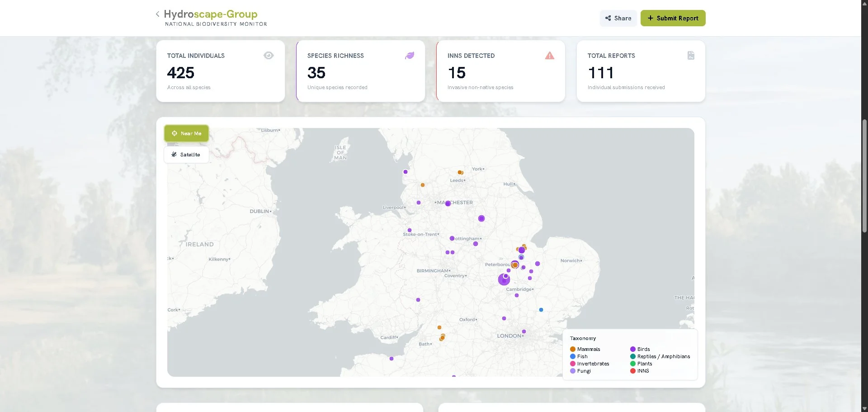
Task: Click the eye icon on Total Individuals card
Action: 269,55
